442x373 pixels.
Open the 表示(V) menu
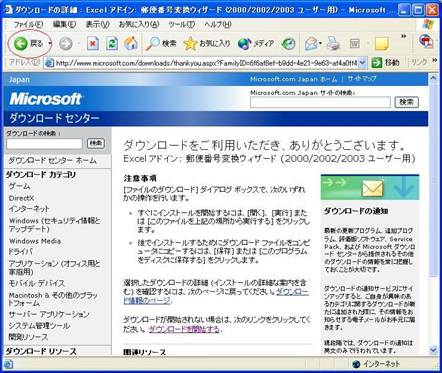pyautogui.click(x=97, y=24)
